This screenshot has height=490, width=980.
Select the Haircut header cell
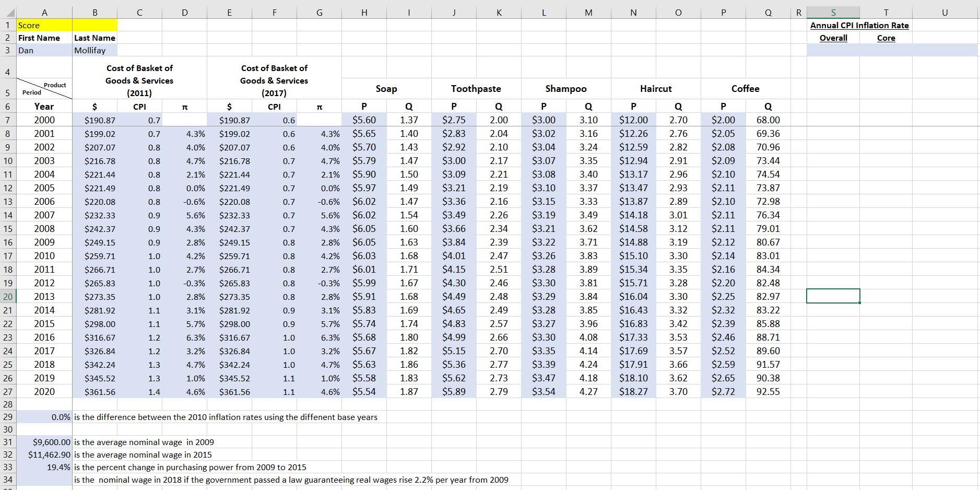655,89
